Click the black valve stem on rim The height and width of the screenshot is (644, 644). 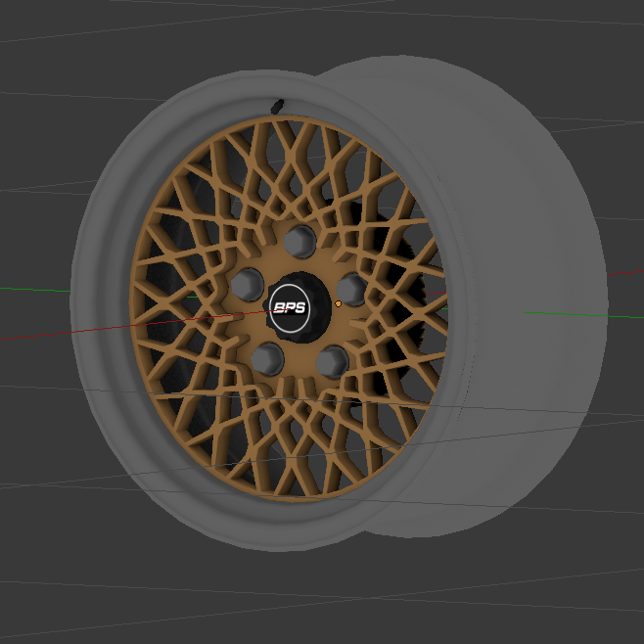click(277, 107)
